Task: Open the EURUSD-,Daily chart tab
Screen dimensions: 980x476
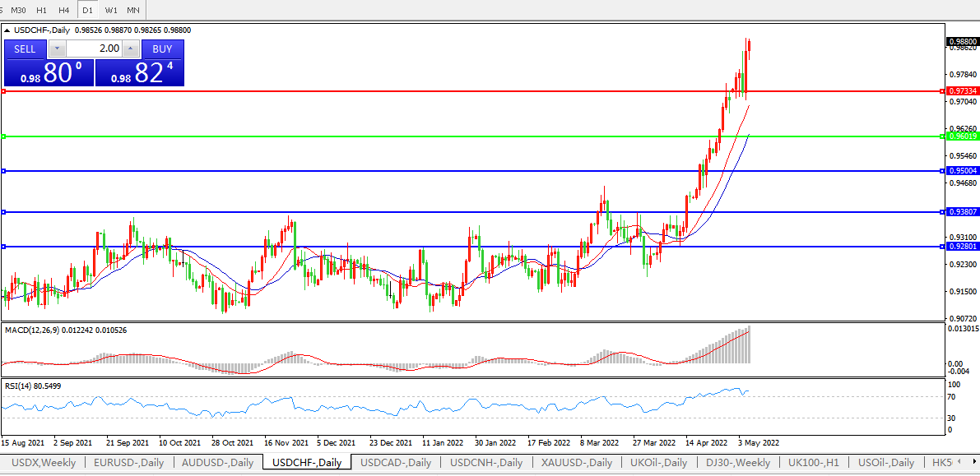Action: (129, 463)
